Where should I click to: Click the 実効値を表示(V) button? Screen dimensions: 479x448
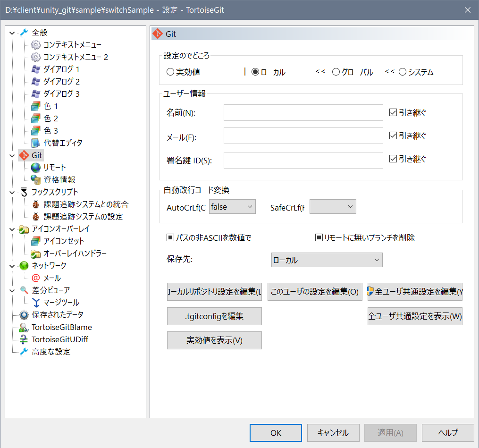(x=214, y=340)
